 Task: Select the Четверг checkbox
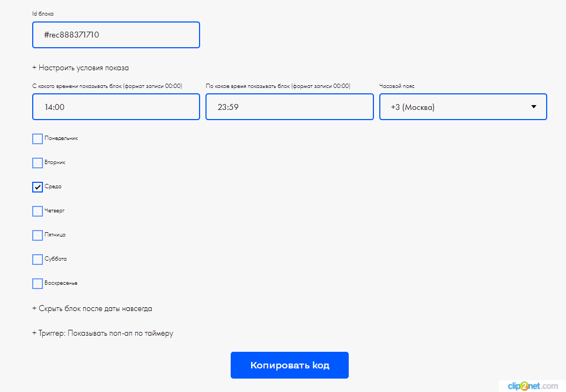tap(38, 211)
